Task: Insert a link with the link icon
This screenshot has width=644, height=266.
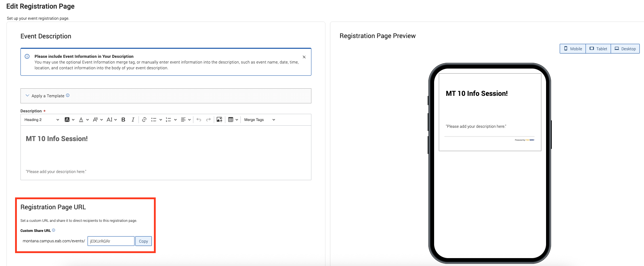Action: click(x=144, y=120)
